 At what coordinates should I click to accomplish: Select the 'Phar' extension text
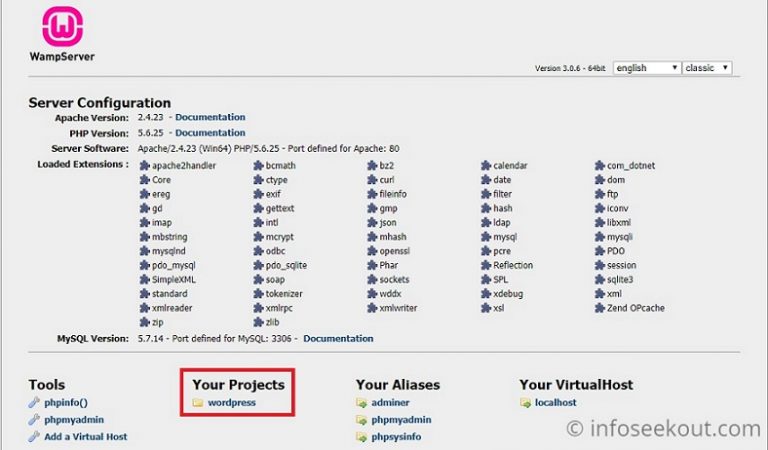[x=388, y=265]
